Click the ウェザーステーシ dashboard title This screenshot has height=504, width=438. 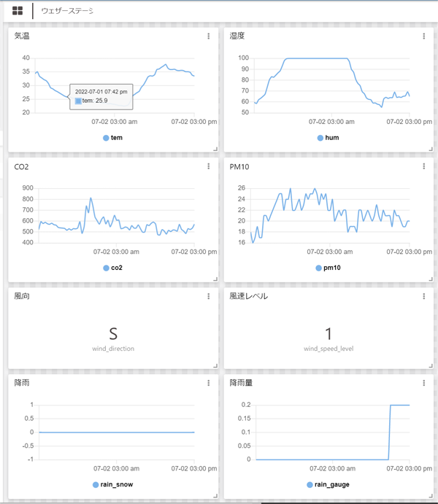pyautogui.click(x=67, y=11)
